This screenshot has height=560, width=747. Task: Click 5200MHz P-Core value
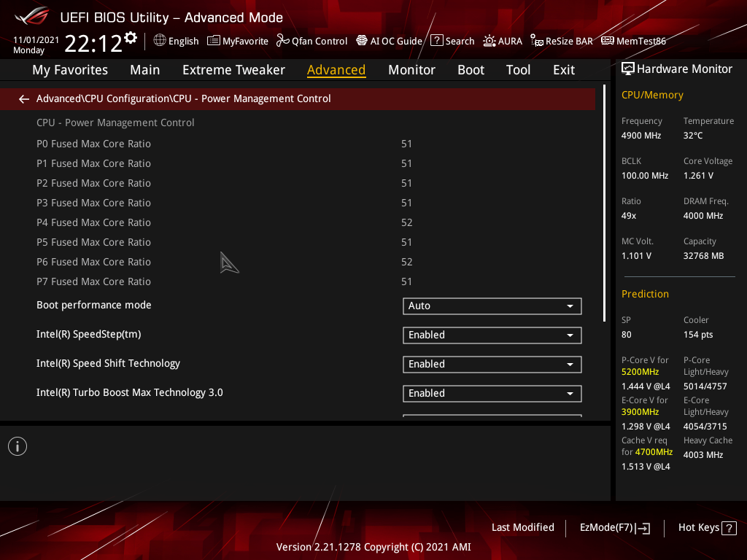point(640,372)
